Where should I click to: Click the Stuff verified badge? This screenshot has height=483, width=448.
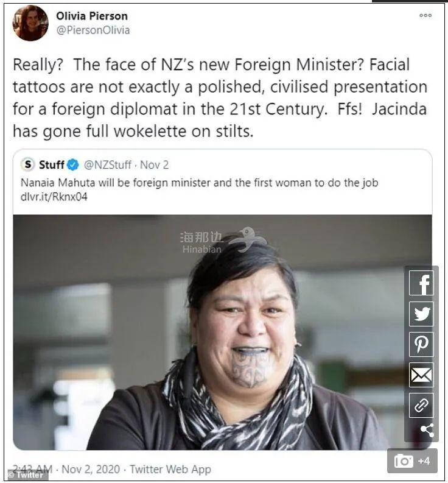(73, 165)
